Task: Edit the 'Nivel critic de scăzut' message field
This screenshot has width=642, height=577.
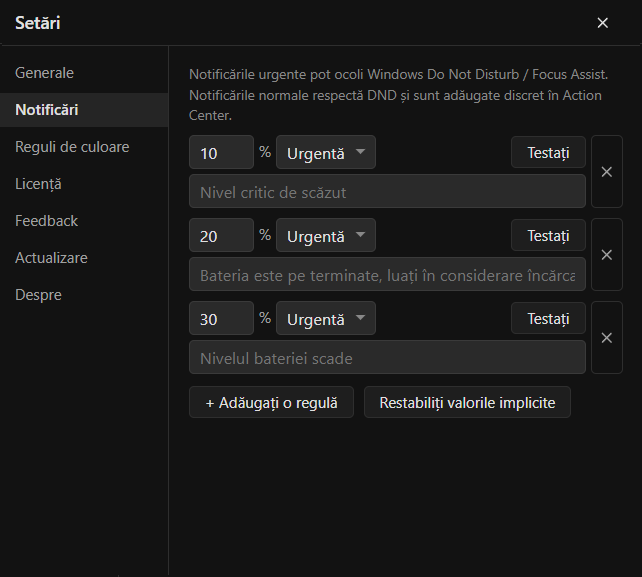Action: tap(387, 191)
